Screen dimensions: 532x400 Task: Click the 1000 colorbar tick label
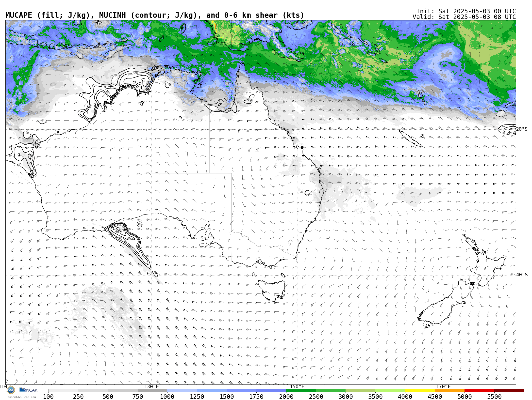pyautogui.click(x=167, y=397)
